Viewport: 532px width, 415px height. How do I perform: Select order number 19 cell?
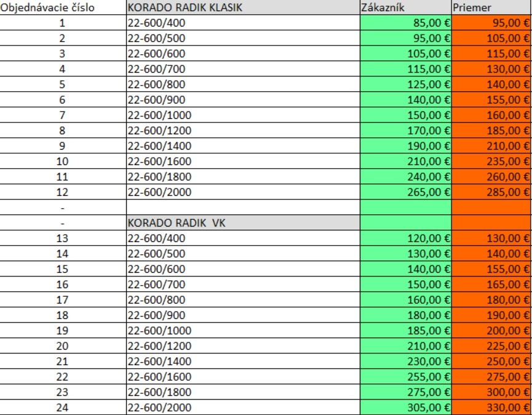coord(63,331)
